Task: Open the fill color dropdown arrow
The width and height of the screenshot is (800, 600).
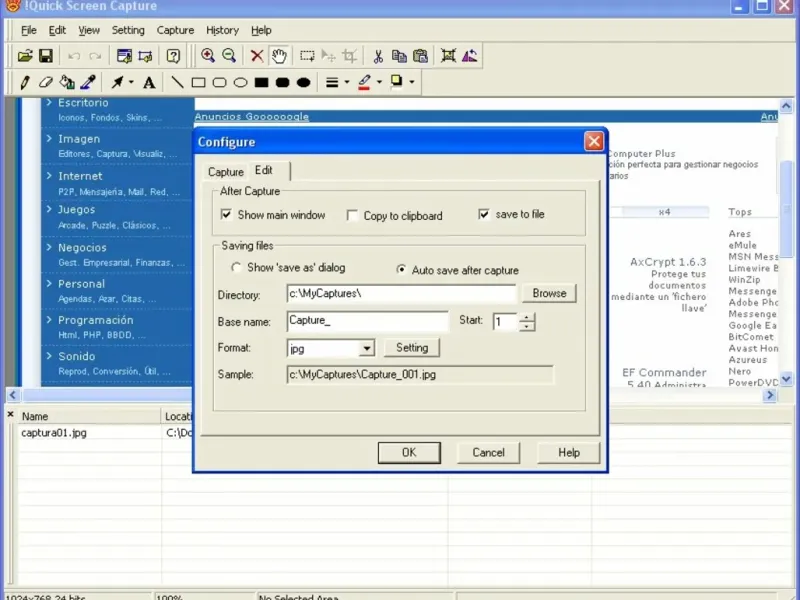Action: tap(411, 82)
